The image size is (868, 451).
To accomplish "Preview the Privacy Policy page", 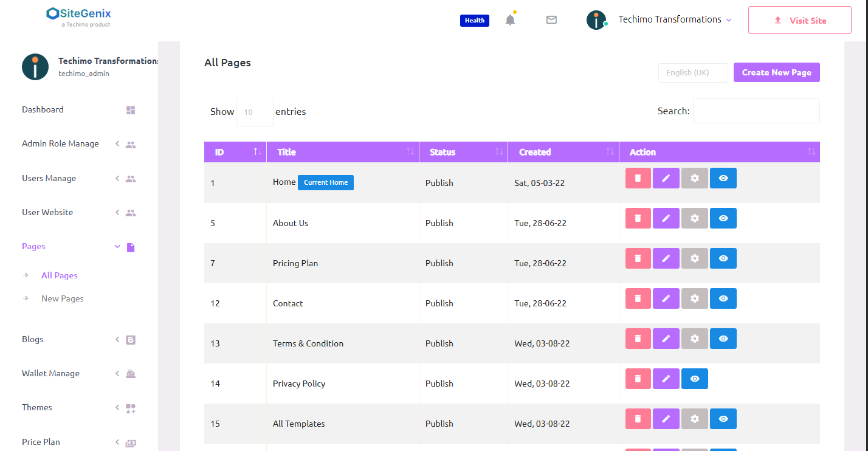I will pyautogui.click(x=694, y=379).
